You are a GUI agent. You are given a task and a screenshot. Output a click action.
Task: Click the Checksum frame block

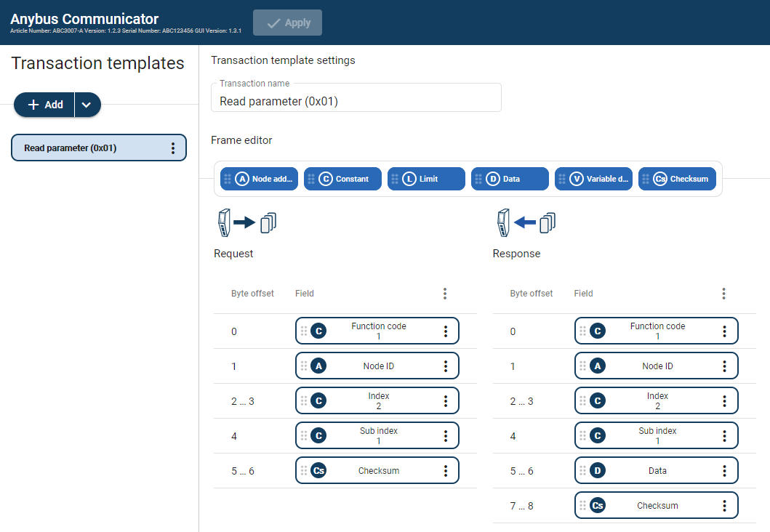coord(677,179)
